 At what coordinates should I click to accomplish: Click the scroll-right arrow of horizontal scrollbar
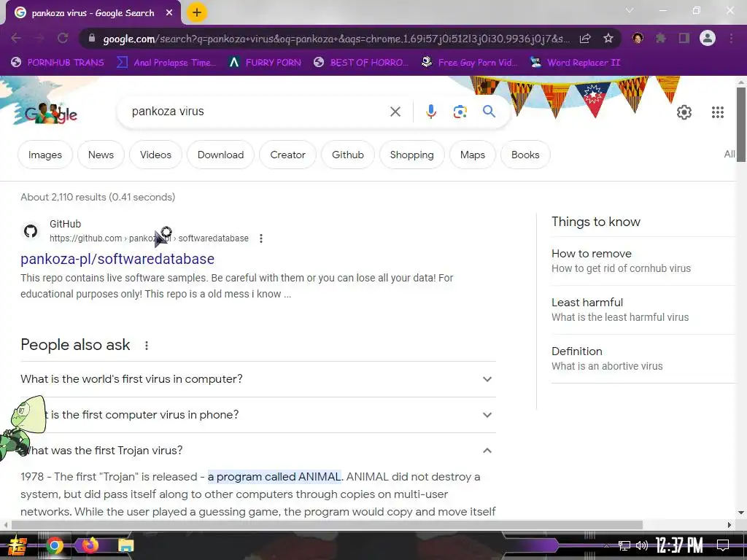[729, 525]
